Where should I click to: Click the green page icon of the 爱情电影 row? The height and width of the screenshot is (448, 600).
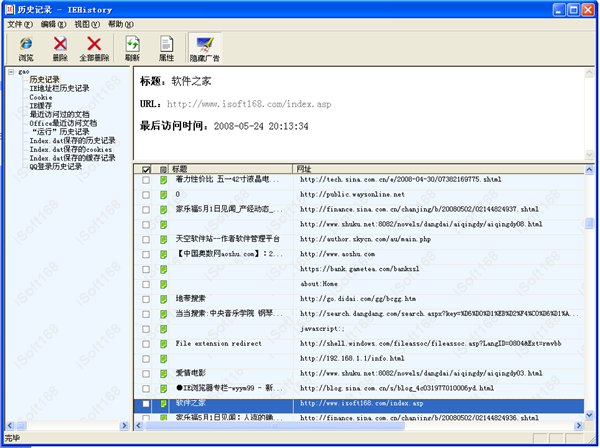(x=163, y=374)
